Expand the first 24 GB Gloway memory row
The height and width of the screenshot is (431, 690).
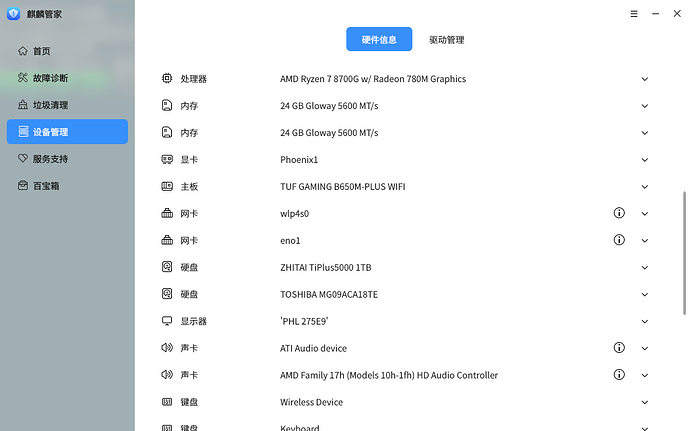645,106
